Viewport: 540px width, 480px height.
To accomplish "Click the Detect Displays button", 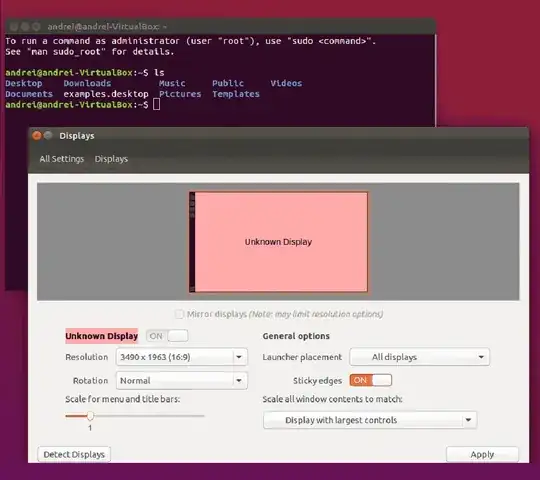I will pos(74,455).
